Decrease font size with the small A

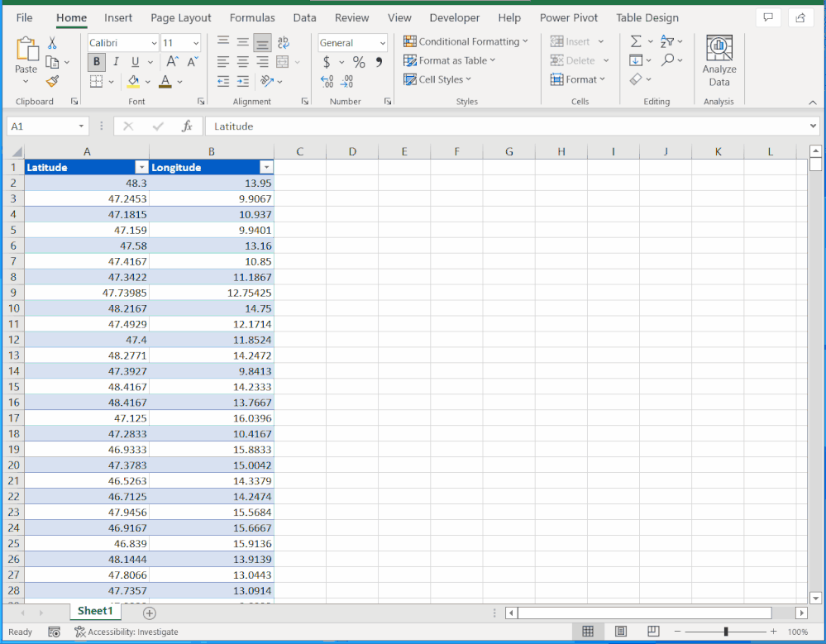pyautogui.click(x=193, y=62)
